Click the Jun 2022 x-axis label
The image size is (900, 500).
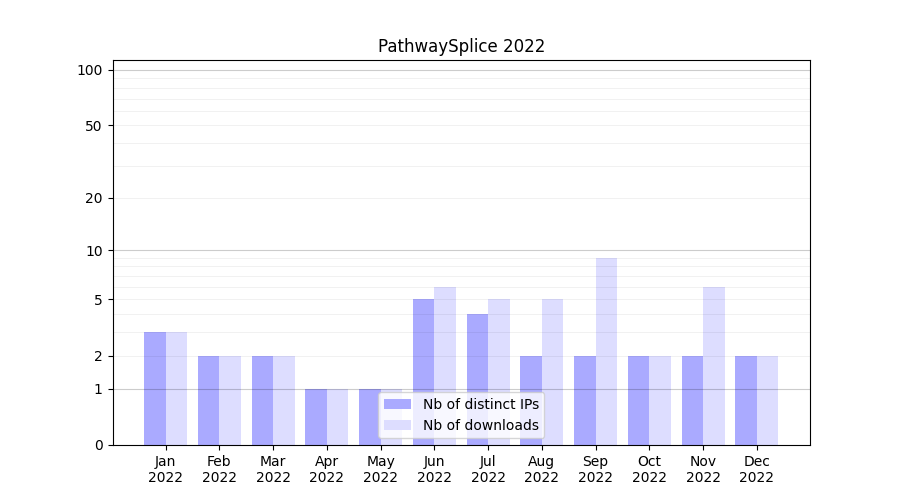coord(434,469)
